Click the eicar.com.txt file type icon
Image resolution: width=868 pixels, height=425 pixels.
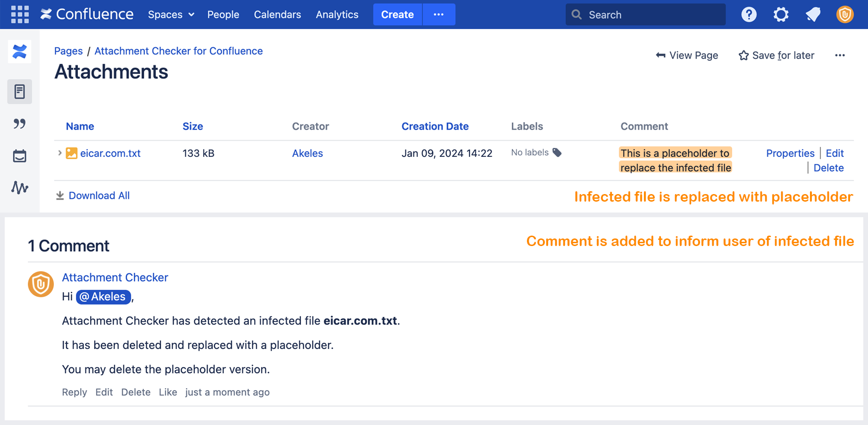(72, 153)
